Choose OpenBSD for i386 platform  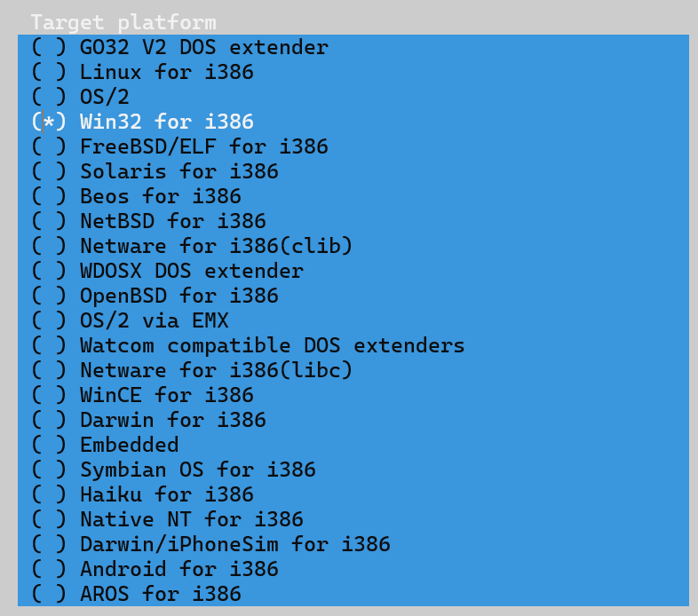click(155, 296)
